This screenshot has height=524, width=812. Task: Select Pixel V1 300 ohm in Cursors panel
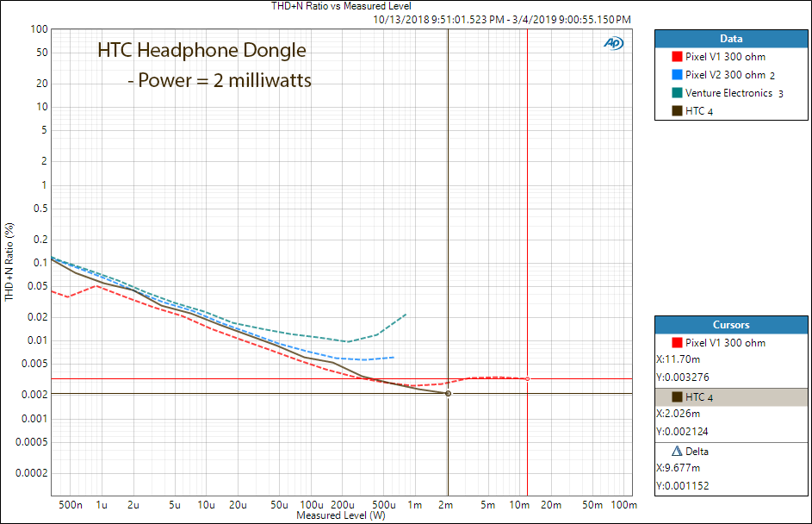tap(725, 343)
